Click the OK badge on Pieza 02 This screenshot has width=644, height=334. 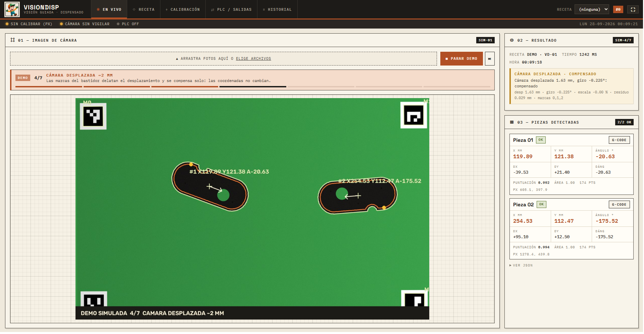click(541, 205)
